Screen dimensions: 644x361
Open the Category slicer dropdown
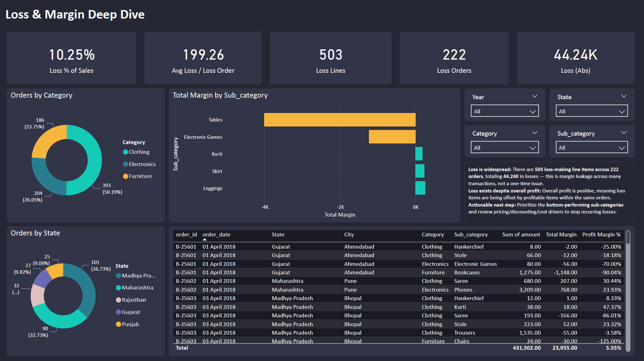(x=504, y=148)
